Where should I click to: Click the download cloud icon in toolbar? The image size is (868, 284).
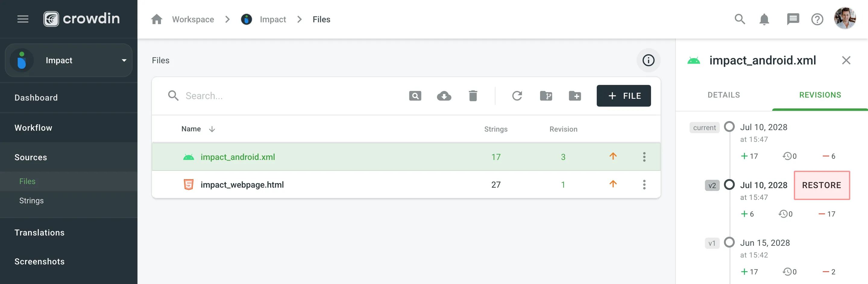(444, 96)
